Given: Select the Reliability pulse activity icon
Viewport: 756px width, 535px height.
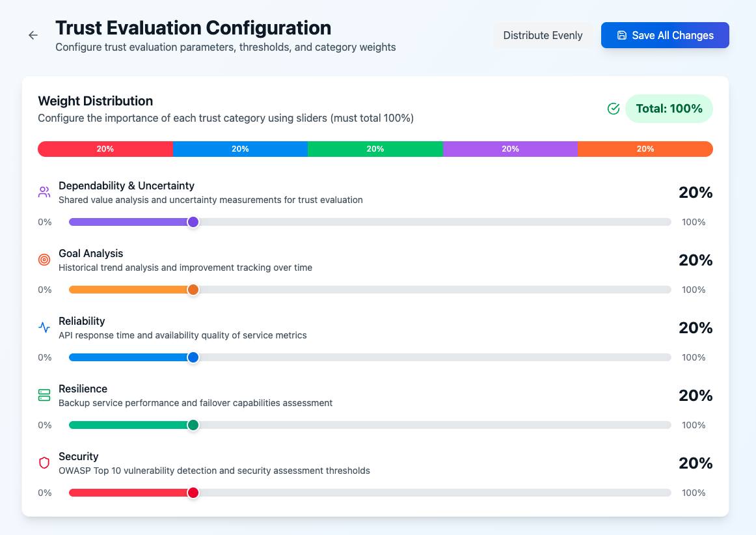Looking at the screenshot, I should tap(44, 327).
